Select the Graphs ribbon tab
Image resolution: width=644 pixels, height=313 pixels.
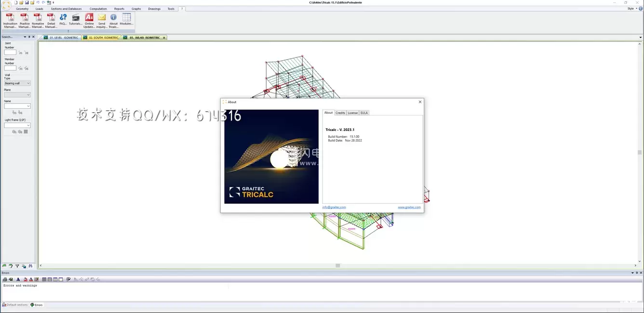[136, 9]
